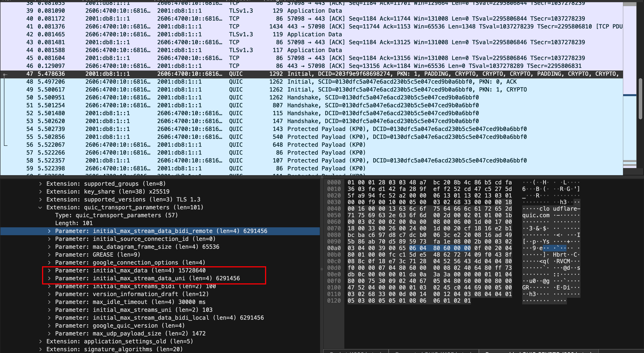Select packet 59 Protected Payload row

coord(311,168)
